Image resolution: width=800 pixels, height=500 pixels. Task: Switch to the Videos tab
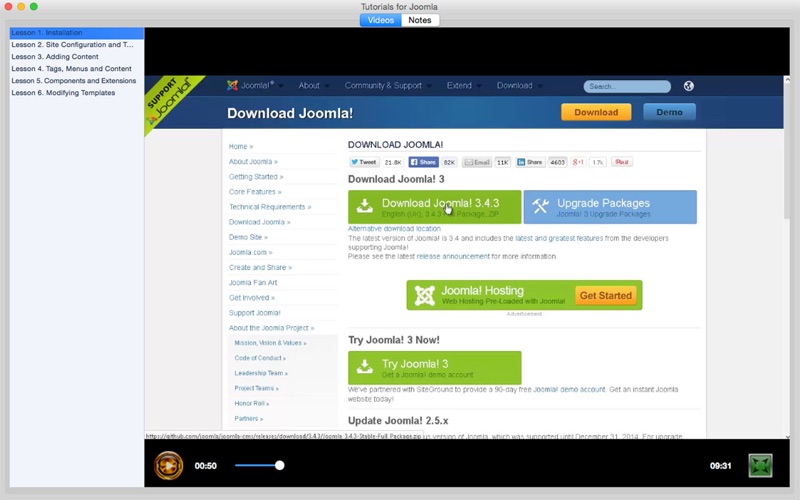coord(381,20)
